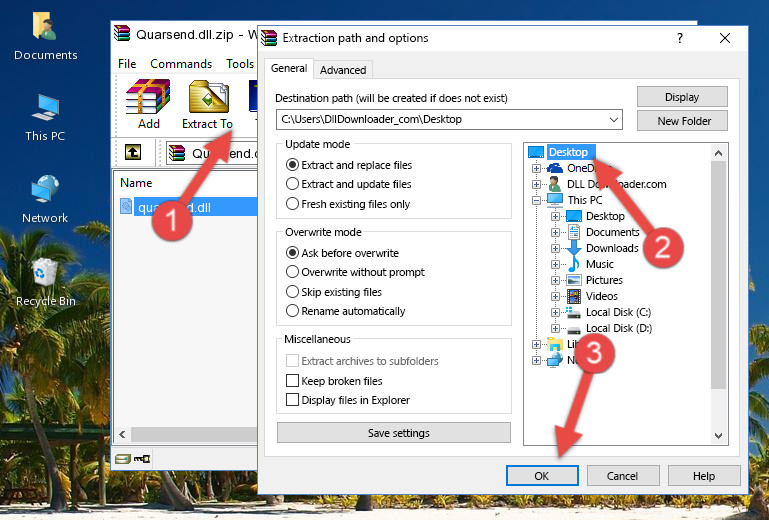769x520 pixels.
Task: Select This PC in the folder tree
Action: coord(585,200)
